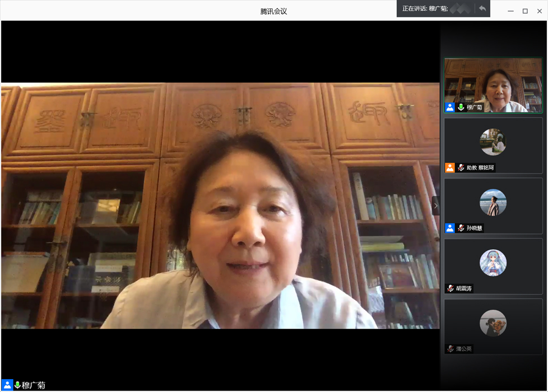Select the 胡震涛 anime avatar tile

pyautogui.click(x=493, y=263)
